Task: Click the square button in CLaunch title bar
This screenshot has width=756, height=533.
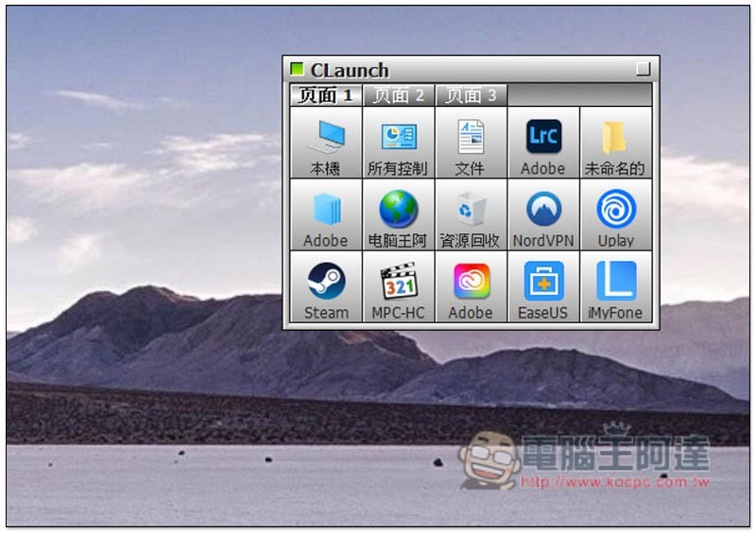Action: click(x=644, y=69)
